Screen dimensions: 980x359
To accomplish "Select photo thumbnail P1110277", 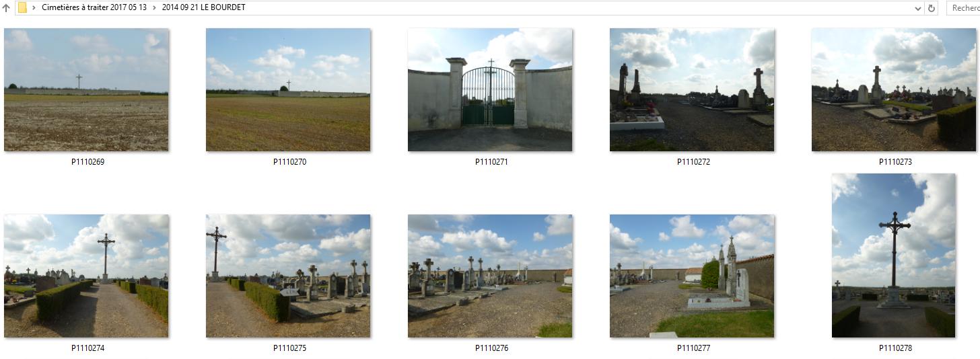I will (692, 276).
